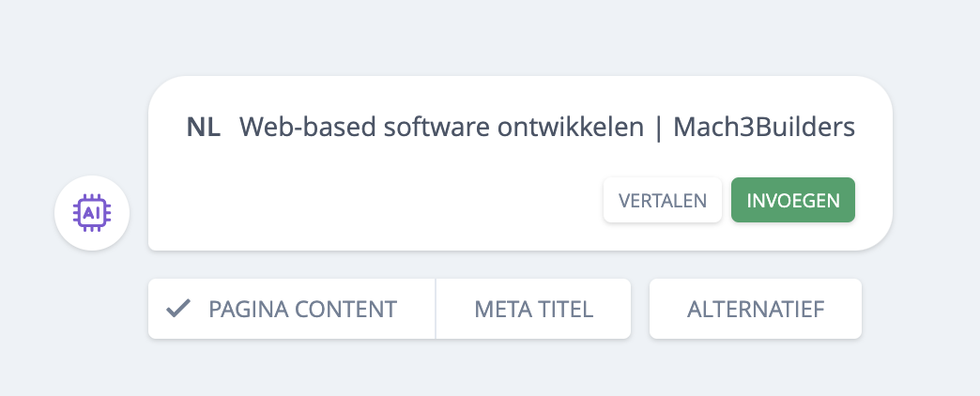
Task: Click the pipe separator in the title text
Action: click(x=659, y=128)
